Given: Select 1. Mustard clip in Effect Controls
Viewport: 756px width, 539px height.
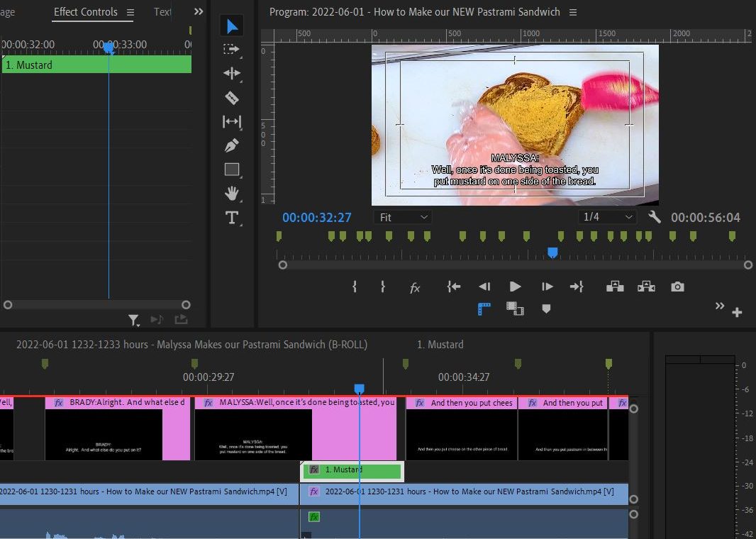Looking at the screenshot, I should click(96, 65).
